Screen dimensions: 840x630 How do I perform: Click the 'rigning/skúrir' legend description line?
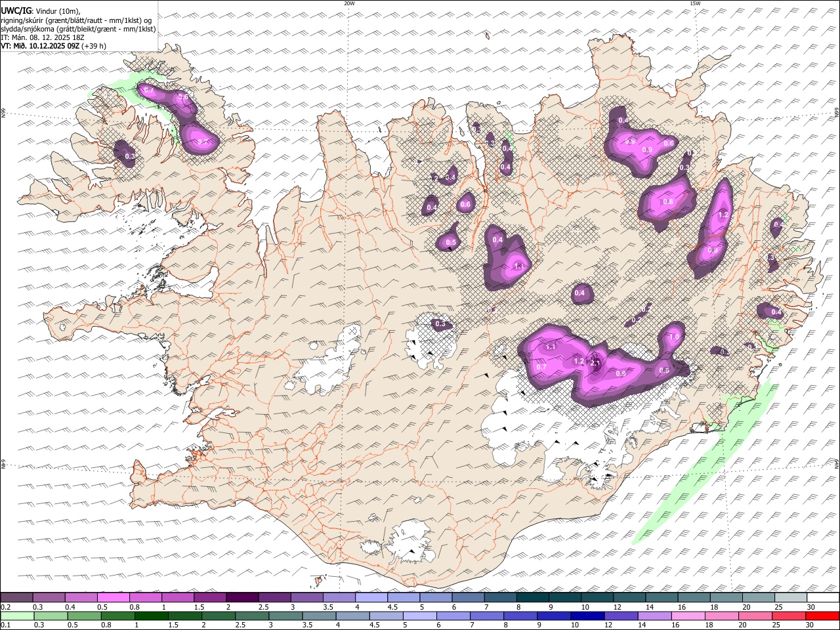pos(76,20)
